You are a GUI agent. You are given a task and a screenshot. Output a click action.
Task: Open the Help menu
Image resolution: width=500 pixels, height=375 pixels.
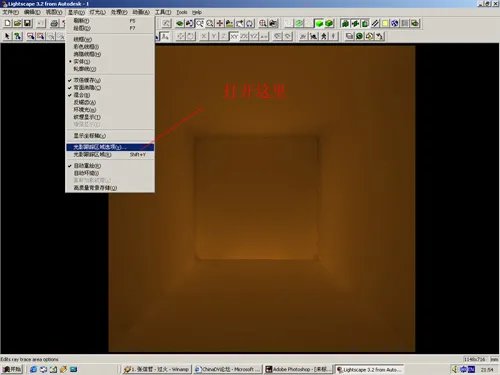point(197,12)
